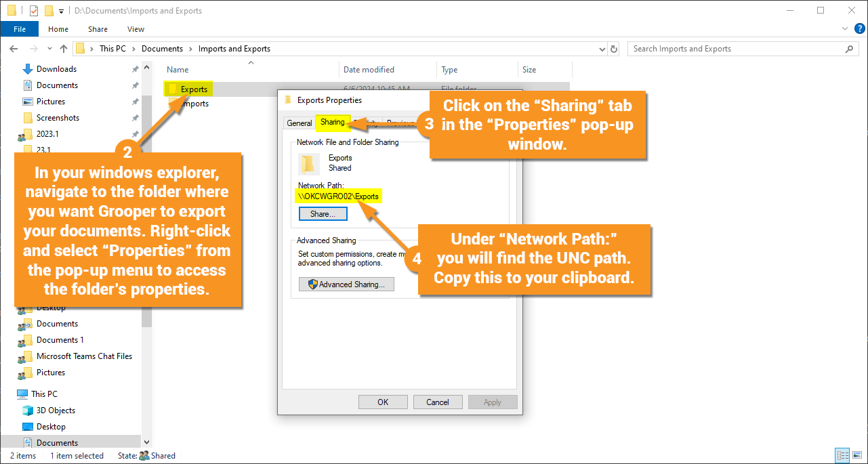Open the Recent locations dropdown arrow
This screenshot has height=464, width=868.
49,49
